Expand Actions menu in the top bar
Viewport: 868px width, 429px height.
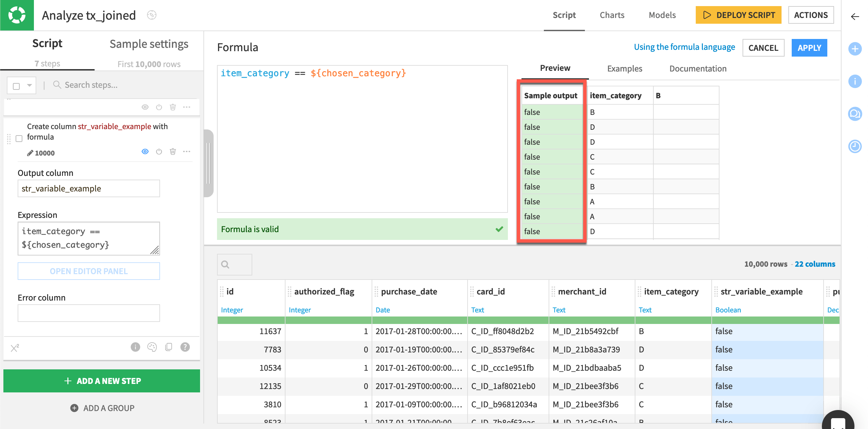coord(811,15)
